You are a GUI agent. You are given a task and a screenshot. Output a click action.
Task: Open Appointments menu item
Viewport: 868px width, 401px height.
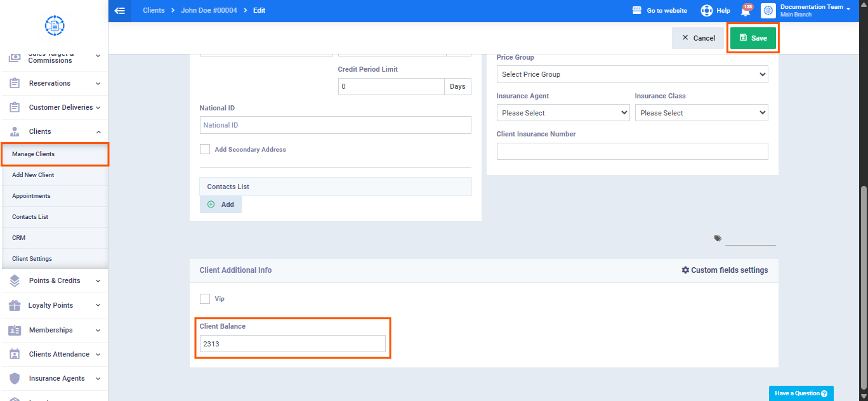tap(55, 196)
